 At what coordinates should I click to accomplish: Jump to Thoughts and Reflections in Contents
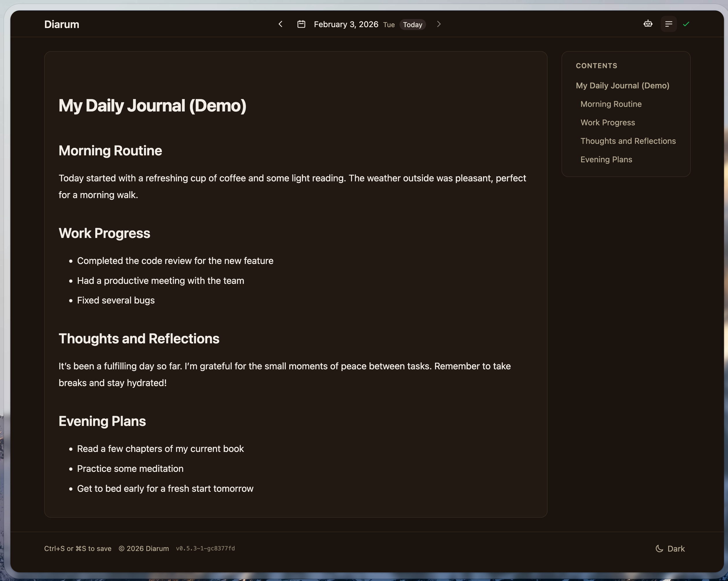[628, 141]
